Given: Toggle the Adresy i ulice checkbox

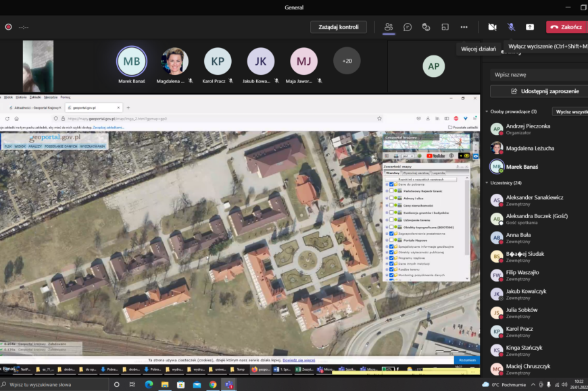Looking at the screenshot, I should click(391, 198).
